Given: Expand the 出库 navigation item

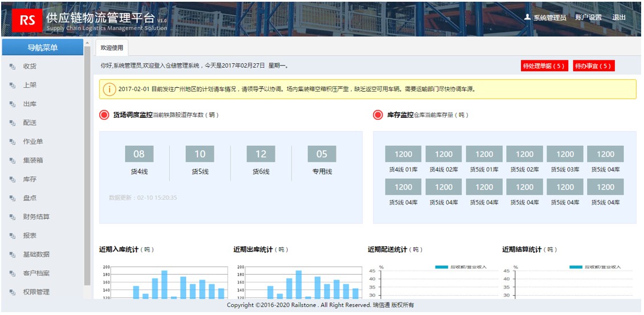Looking at the screenshot, I should pyautogui.click(x=30, y=104).
